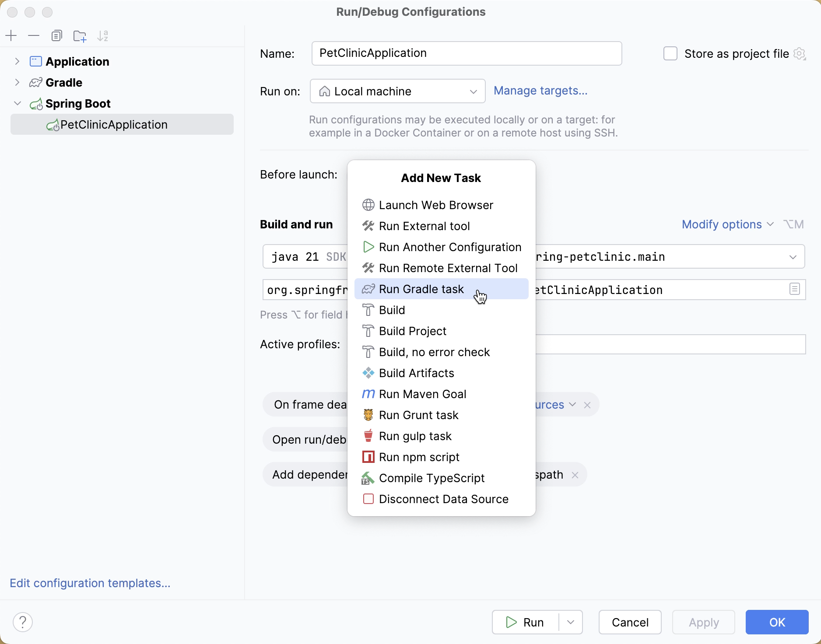This screenshot has height=644, width=821.
Task: Open the help question mark icon
Action: (x=23, y=622)
